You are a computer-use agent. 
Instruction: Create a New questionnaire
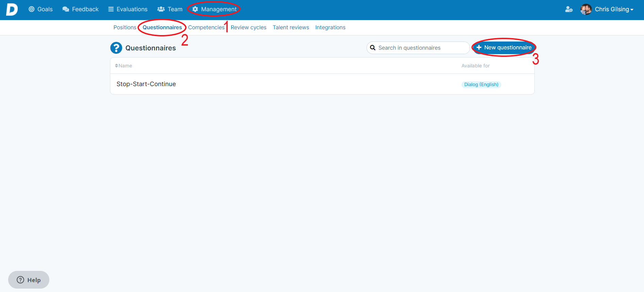pyautogui.click(x=504, y=48)
